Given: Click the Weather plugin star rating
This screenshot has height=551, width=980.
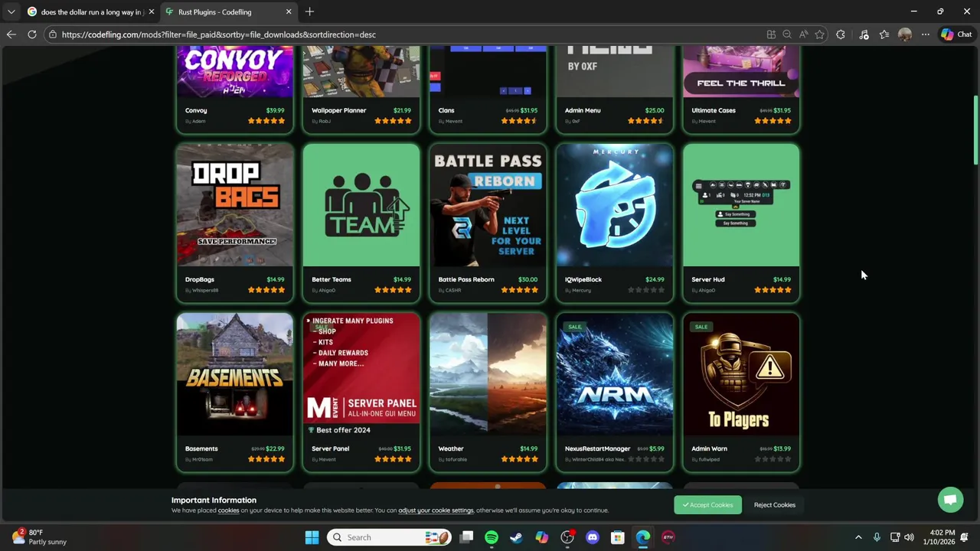Looking at the screenshot, I should point(519,459).
